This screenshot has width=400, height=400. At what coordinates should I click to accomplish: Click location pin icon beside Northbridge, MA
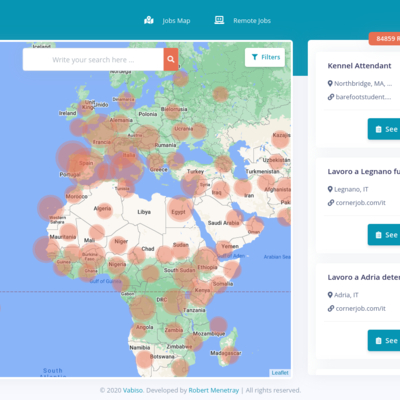coord(330,83)
